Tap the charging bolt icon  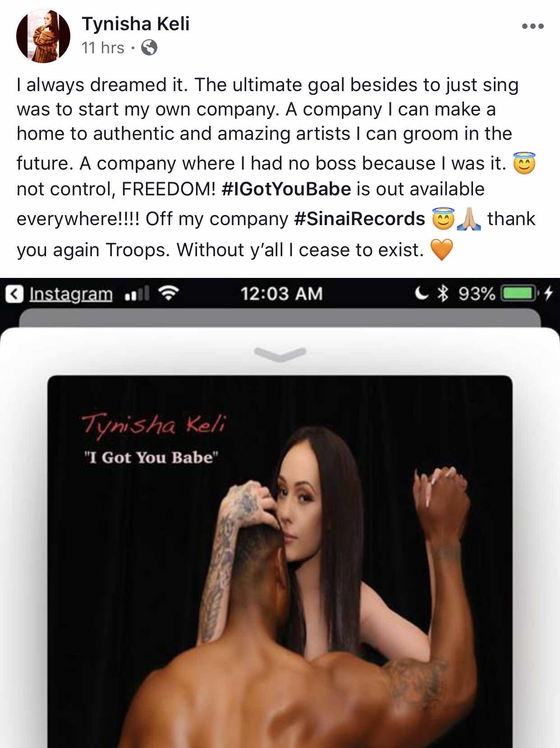(x=548, y=294)
